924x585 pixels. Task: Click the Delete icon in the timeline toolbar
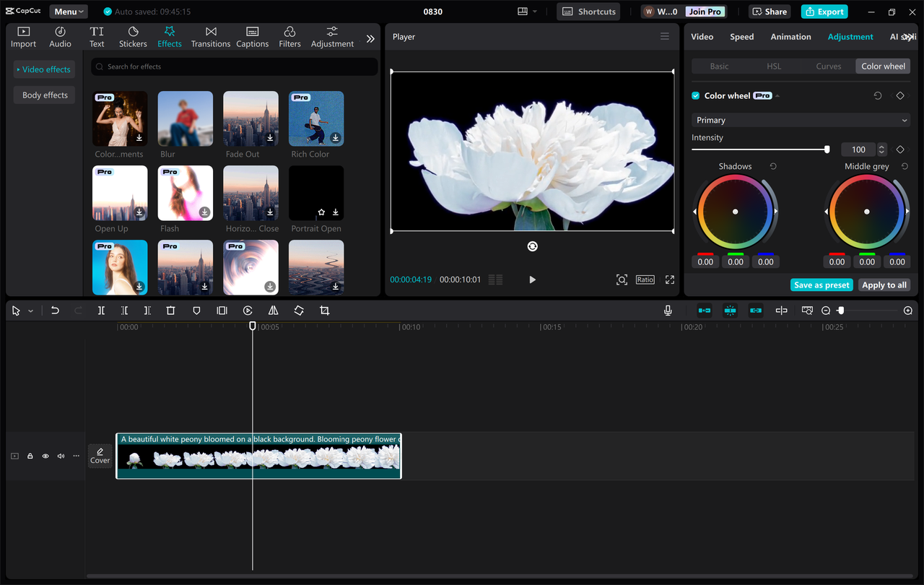coord(170,310)
